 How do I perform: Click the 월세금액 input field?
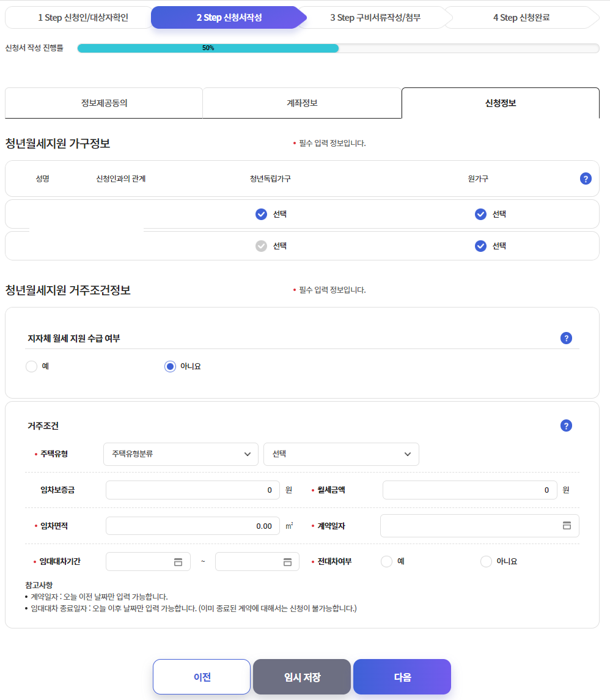pyautogui.click(x=469, y=490)
